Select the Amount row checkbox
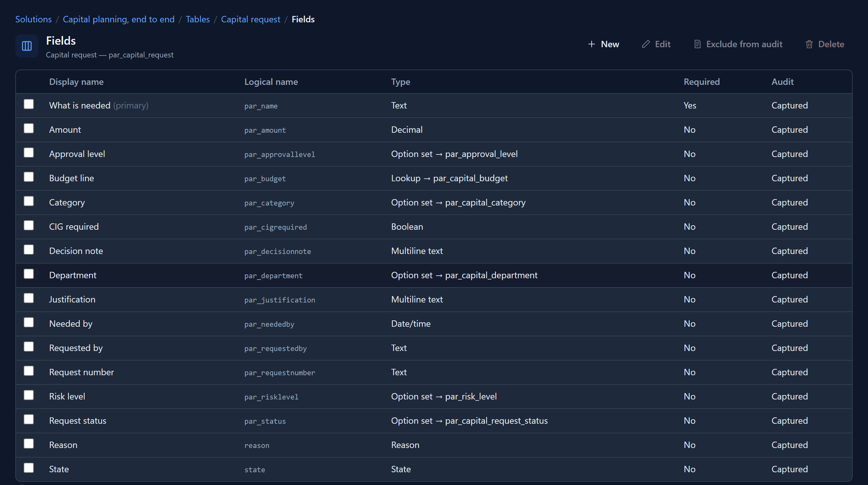 click(x=29, y=128)
